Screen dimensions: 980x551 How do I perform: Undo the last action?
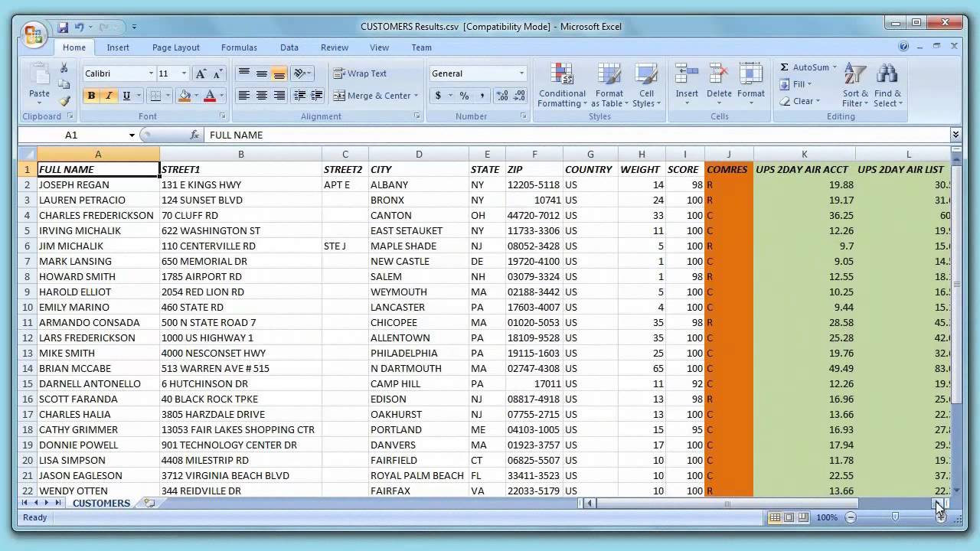click(x=79, y=27)
